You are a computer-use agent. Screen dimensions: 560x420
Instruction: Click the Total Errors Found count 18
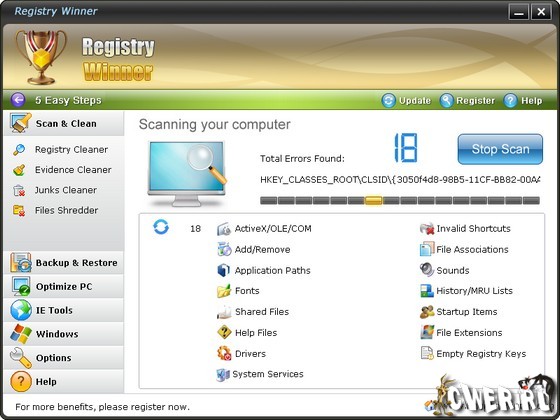(405, 148)
